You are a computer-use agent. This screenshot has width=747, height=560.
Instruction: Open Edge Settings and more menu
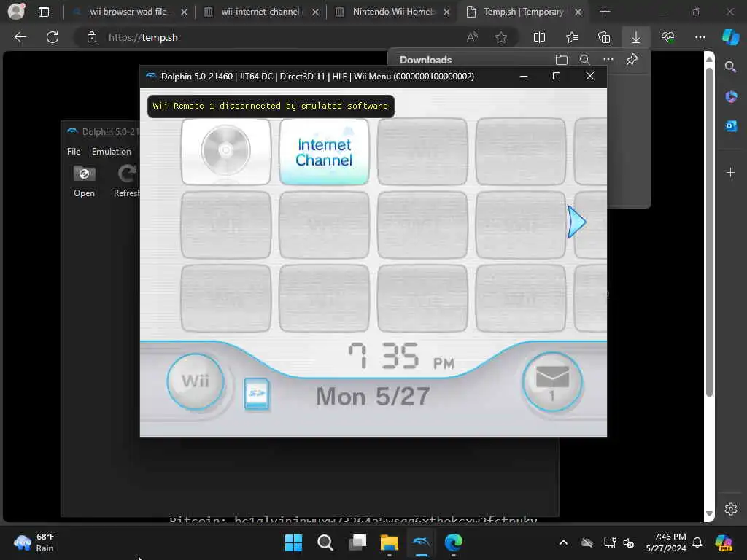[x=700, y=37]
